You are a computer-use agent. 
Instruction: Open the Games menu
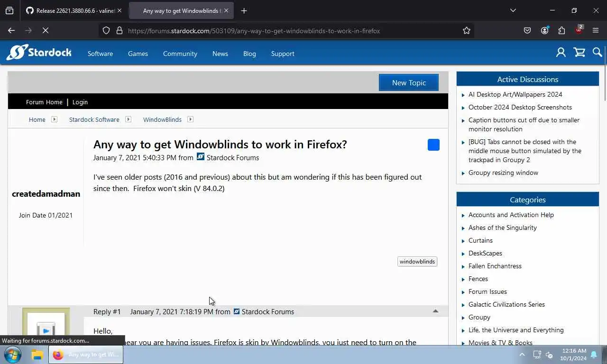point(138,54)
